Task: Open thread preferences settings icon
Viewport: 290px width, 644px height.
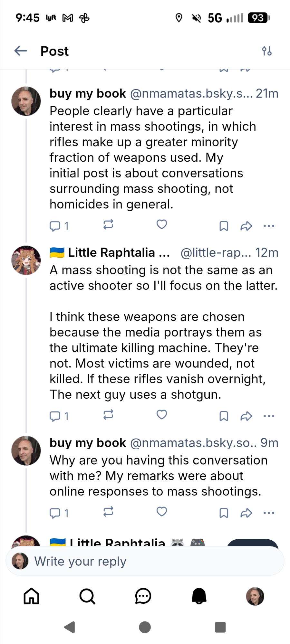Action: click(267, 51)
